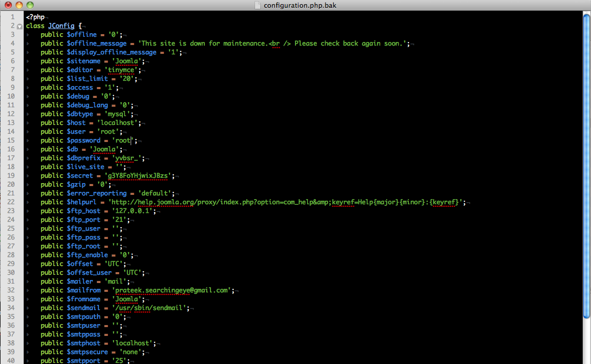Viewport: 591px width, 364px height.
Task: Click the $ftp_port variable
Action: (x=83, y=220)
